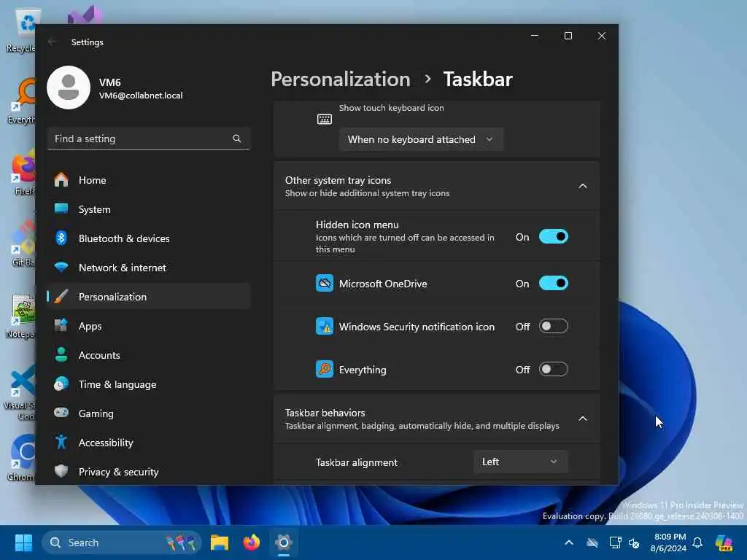
Task: Click the Windows Security notification icon image
Action: (x=325, y=327)
